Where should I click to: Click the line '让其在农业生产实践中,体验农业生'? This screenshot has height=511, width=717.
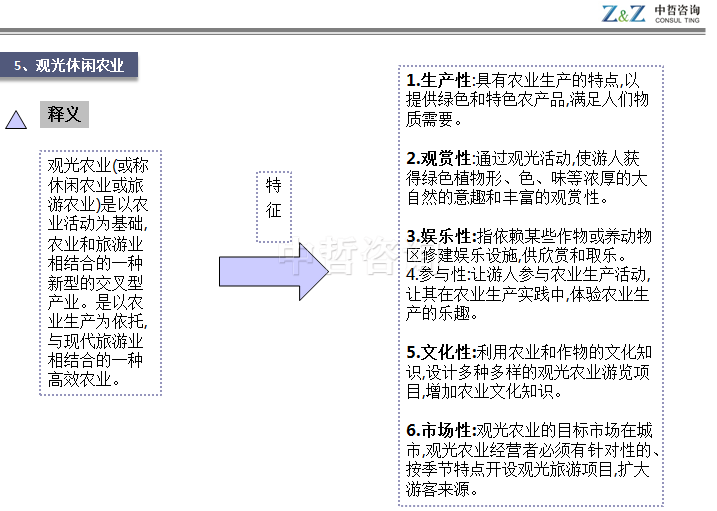click(527, 294)
